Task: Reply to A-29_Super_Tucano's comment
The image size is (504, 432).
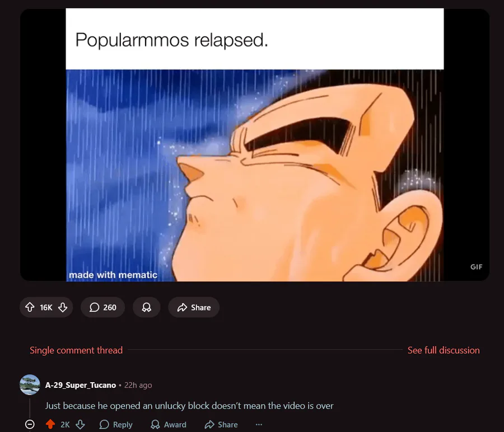Action: click(116, 425)
